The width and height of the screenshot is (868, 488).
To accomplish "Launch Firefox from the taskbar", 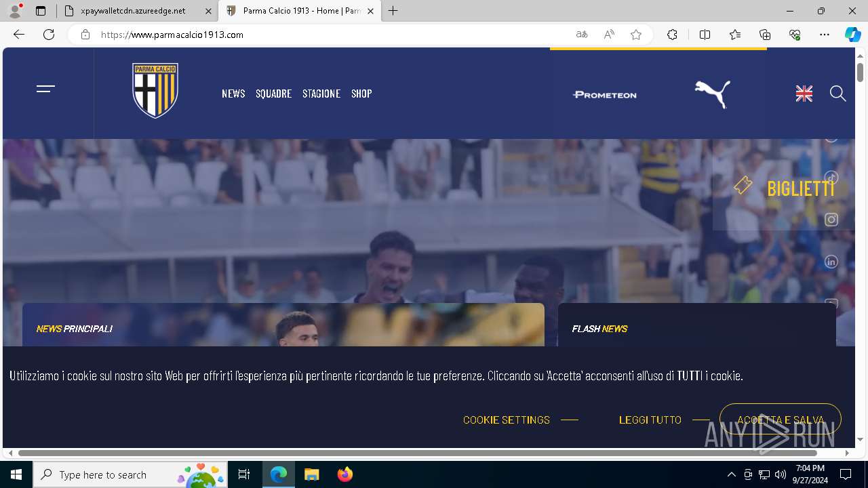I will [x=344, y=474].
